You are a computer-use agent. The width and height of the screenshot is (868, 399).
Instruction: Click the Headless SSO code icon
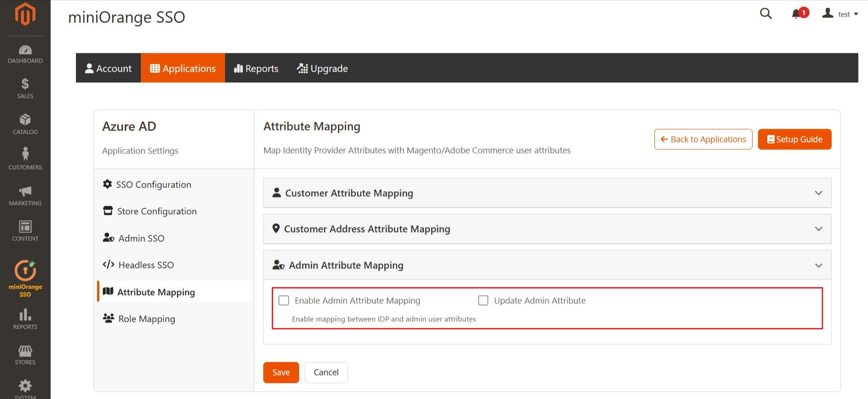109,264
